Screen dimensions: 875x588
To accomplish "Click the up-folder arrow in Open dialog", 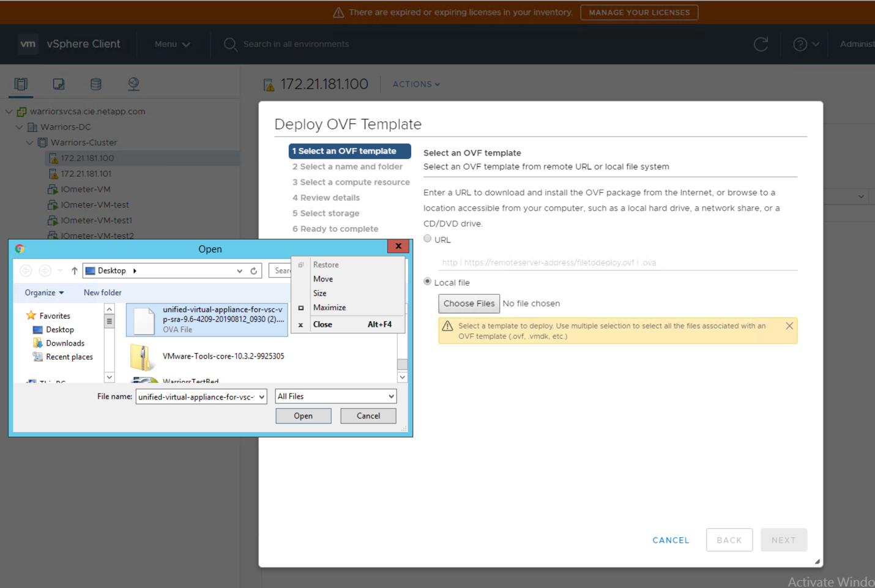I will (74, 271).
